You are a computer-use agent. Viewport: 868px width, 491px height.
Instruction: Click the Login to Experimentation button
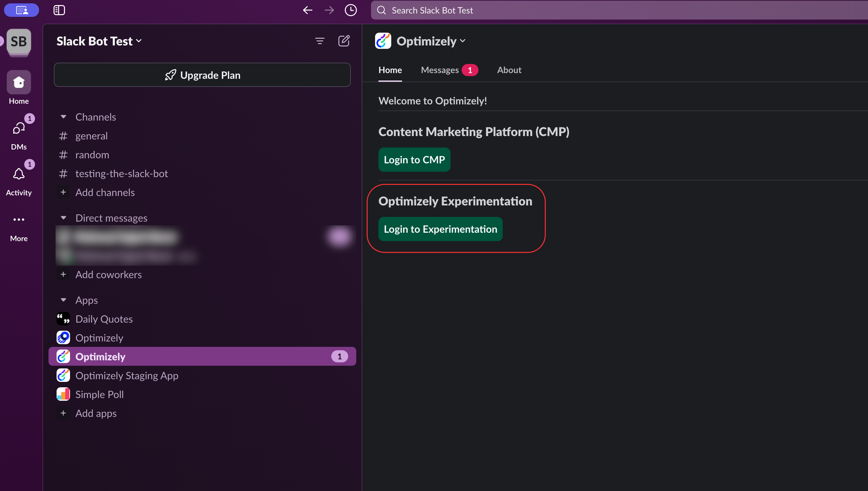tap(440, 229)
